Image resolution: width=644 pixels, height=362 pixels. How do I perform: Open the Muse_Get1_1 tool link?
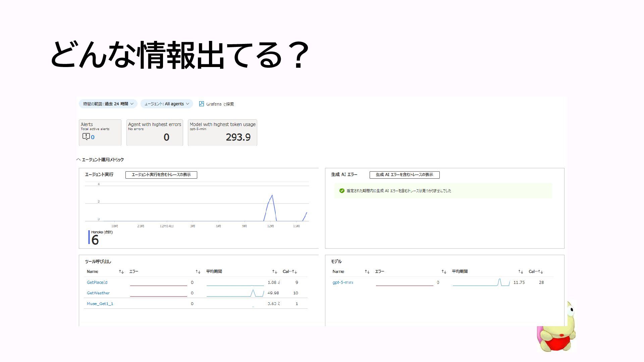(x=100, y=304)
